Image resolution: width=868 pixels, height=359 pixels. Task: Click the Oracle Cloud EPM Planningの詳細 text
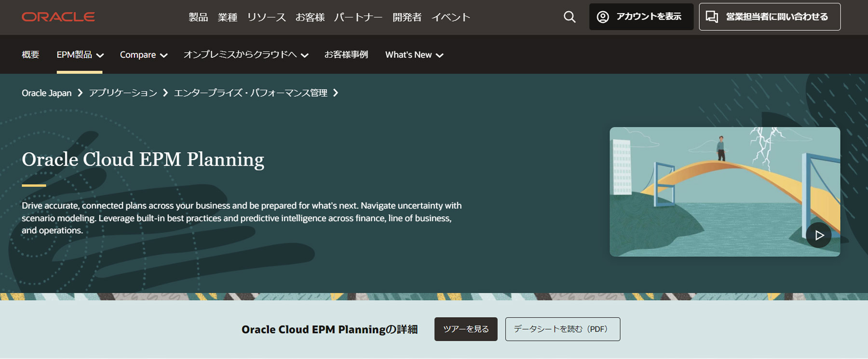329,330
